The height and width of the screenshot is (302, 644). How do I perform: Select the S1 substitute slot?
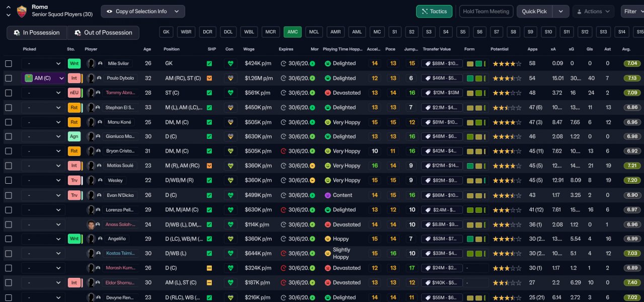394,32
